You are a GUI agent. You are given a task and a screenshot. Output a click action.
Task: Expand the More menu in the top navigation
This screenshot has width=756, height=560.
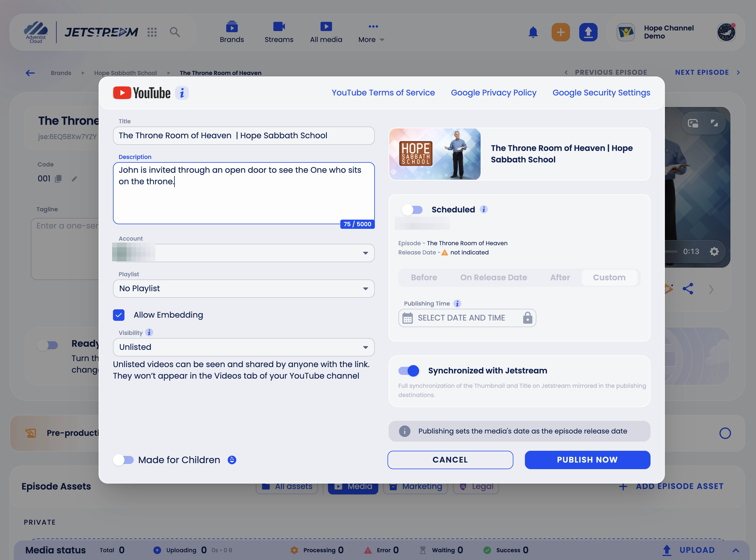(371, 33)
